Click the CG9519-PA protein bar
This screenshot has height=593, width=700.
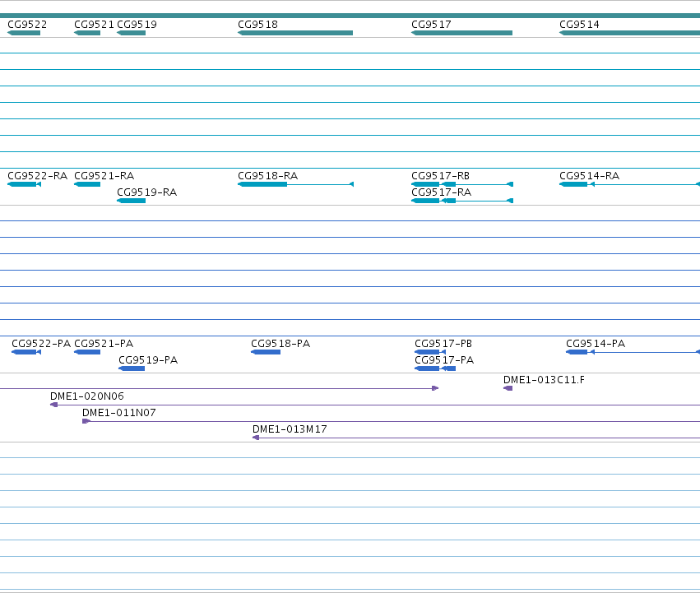coord(132,368)
